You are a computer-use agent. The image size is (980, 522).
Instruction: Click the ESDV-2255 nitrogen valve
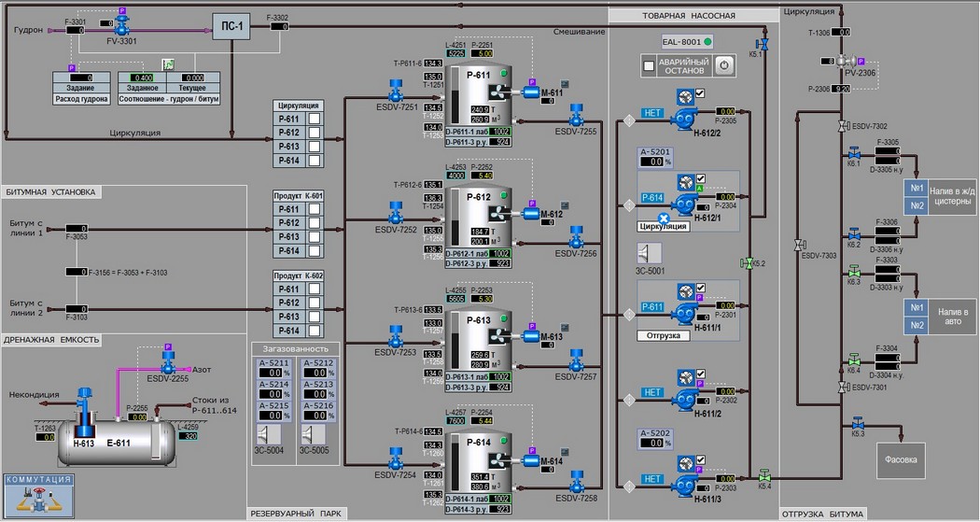point(167,362)
